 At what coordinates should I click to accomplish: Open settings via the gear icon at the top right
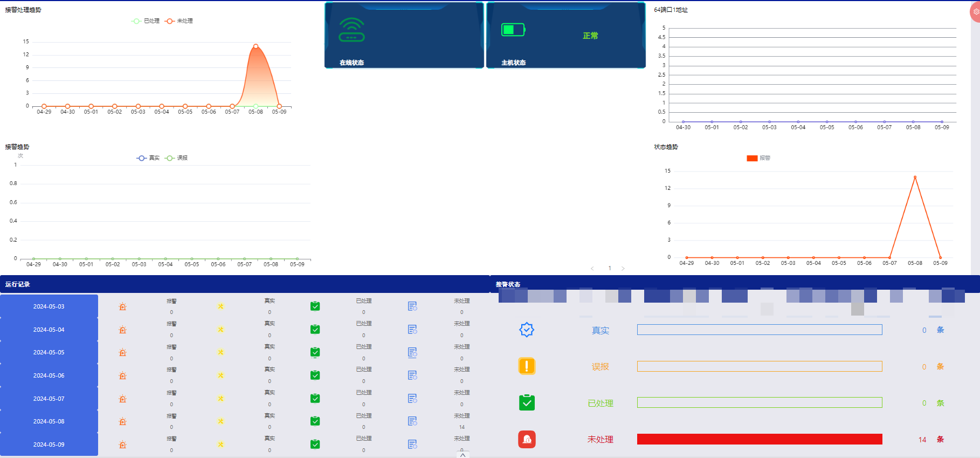(976, 11)
